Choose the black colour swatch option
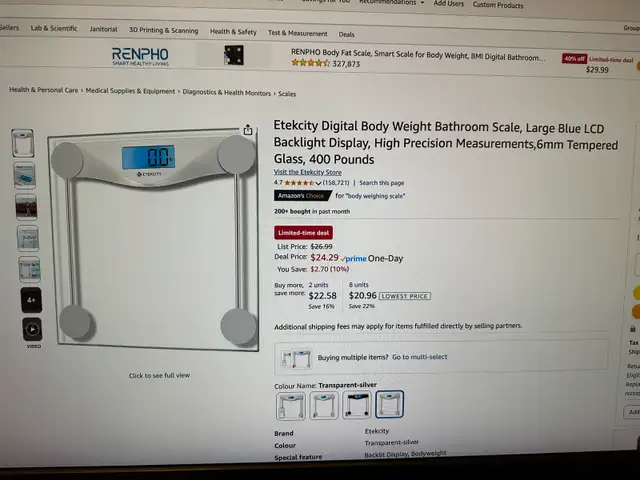This screenshot has height=480, width=640. pos(357,404)
